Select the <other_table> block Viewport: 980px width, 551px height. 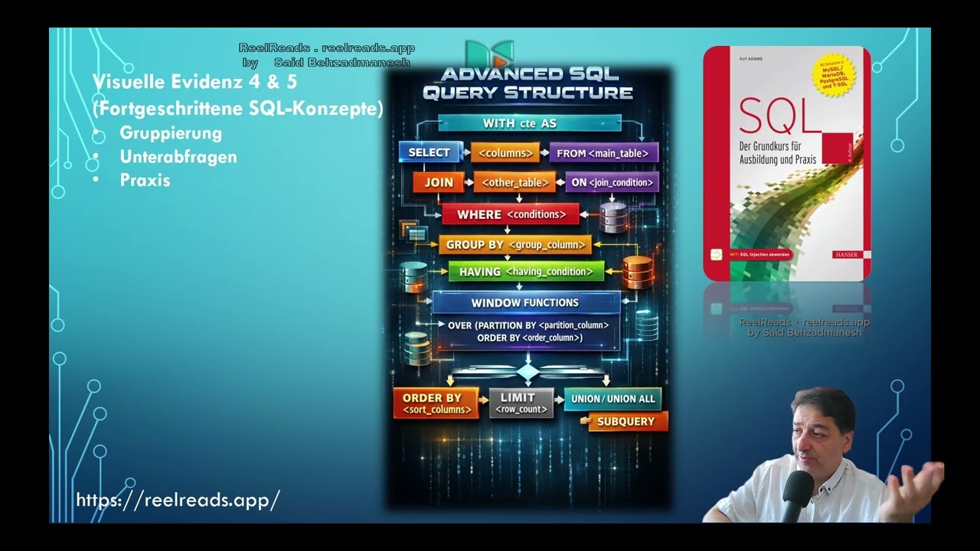click(x=514, y=183)
